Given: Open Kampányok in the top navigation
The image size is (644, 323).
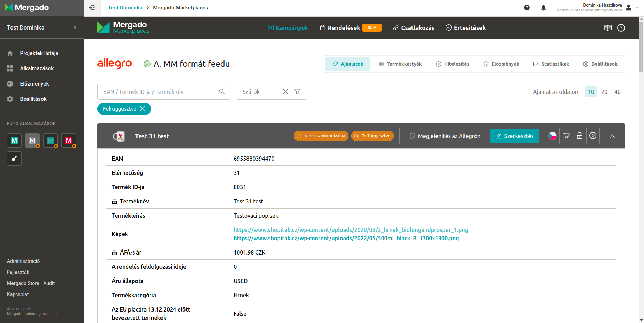Looking at the screenshot, I should coord(288,28).
